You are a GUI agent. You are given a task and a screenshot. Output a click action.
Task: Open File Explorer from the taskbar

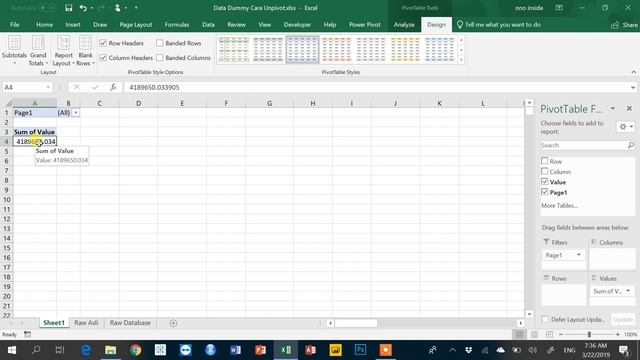pos(111,350)
